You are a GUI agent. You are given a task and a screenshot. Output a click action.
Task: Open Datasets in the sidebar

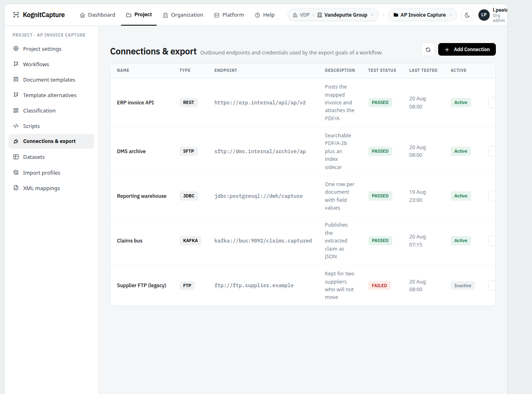51,157
